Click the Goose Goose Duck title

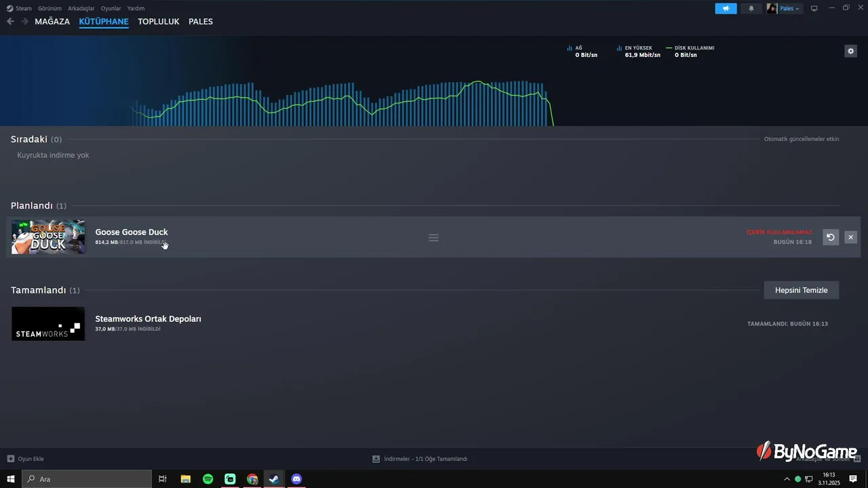(x=132, y=232)
